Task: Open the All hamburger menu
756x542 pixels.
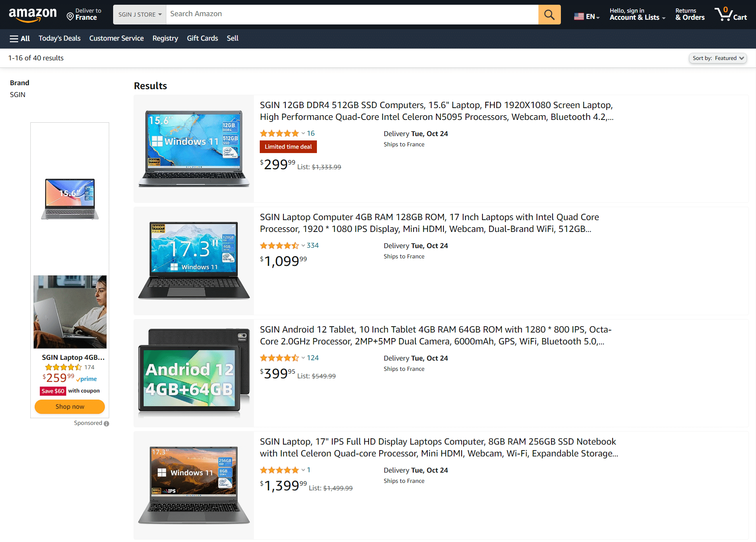Action: [20, 38]
